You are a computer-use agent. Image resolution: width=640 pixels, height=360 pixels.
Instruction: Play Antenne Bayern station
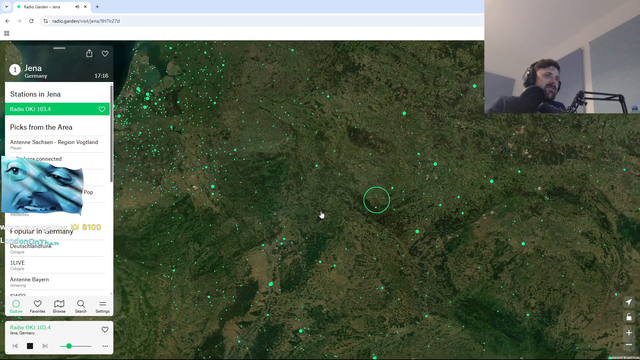(57, 282)
